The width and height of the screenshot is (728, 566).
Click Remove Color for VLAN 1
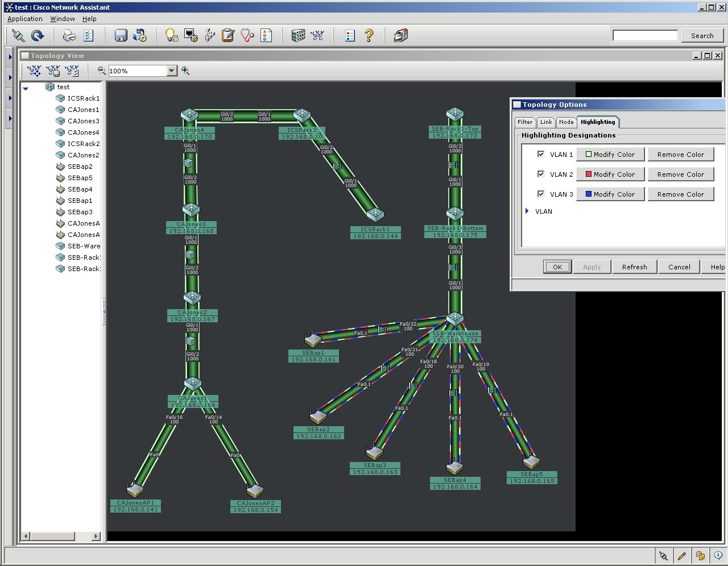(x=681, y=155)
